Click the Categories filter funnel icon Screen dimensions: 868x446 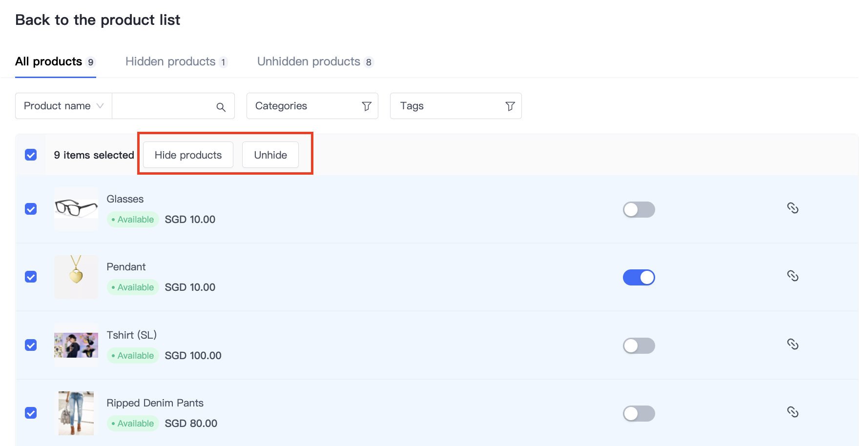coord(366,106)
